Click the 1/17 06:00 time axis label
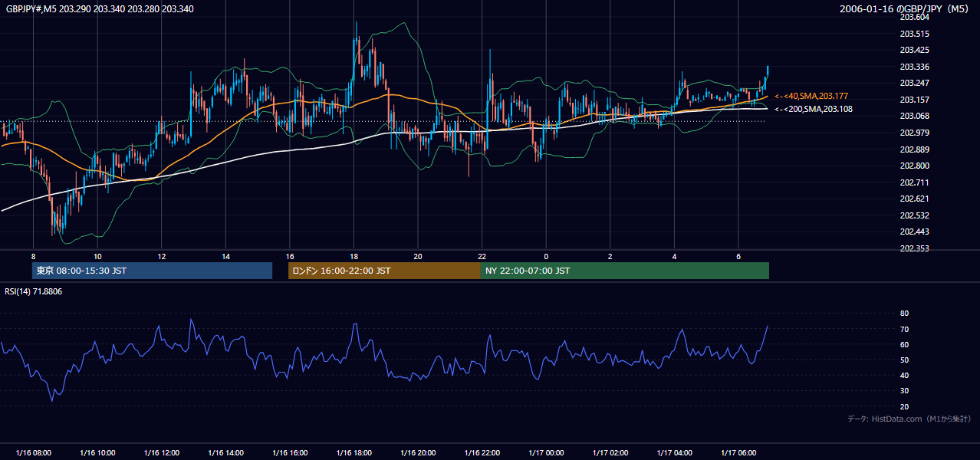 pyautogui.click(x=738, y=453)
